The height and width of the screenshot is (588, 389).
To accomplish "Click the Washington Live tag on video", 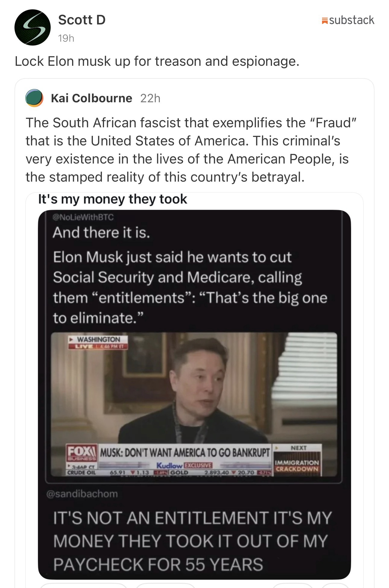I will point(98,342).
